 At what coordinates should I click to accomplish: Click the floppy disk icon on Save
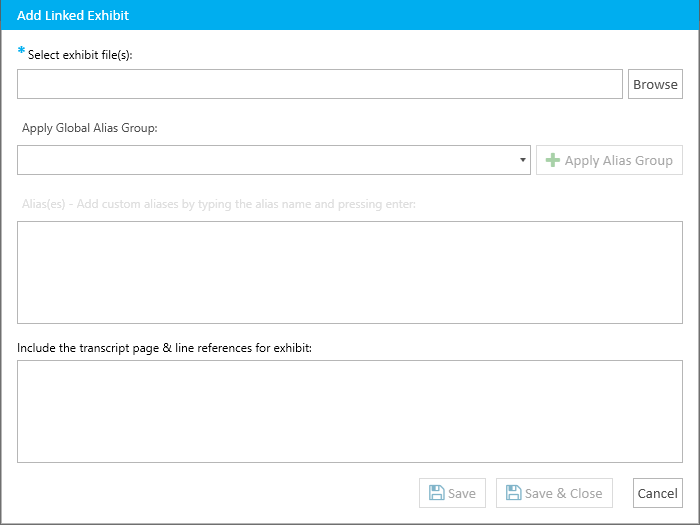click(x=436, y=493)
